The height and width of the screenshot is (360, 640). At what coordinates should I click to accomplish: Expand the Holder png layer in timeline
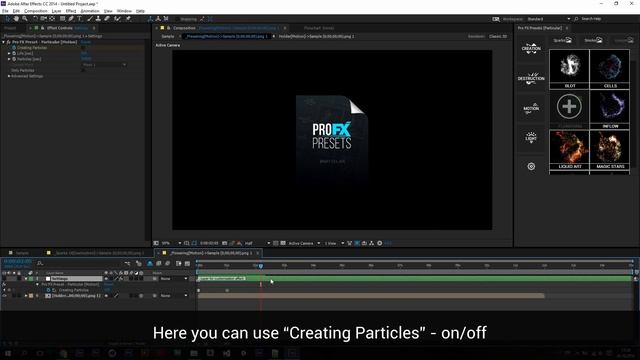(26, 296)
